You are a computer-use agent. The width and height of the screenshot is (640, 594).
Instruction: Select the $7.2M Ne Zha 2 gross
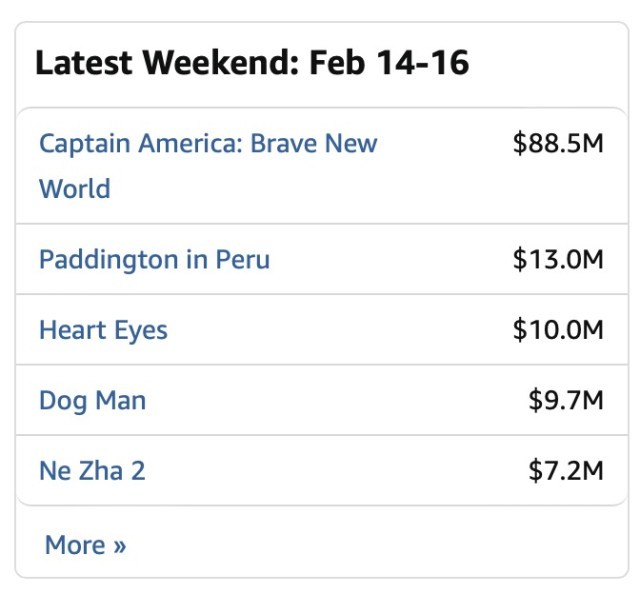click(x=566, y=470)
